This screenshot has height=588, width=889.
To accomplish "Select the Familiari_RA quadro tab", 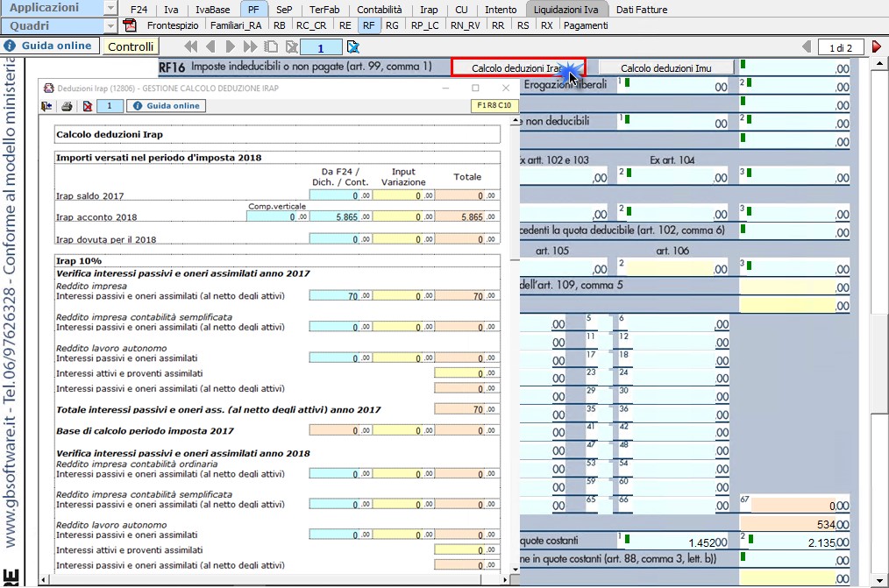I will [x=236, y=25].
